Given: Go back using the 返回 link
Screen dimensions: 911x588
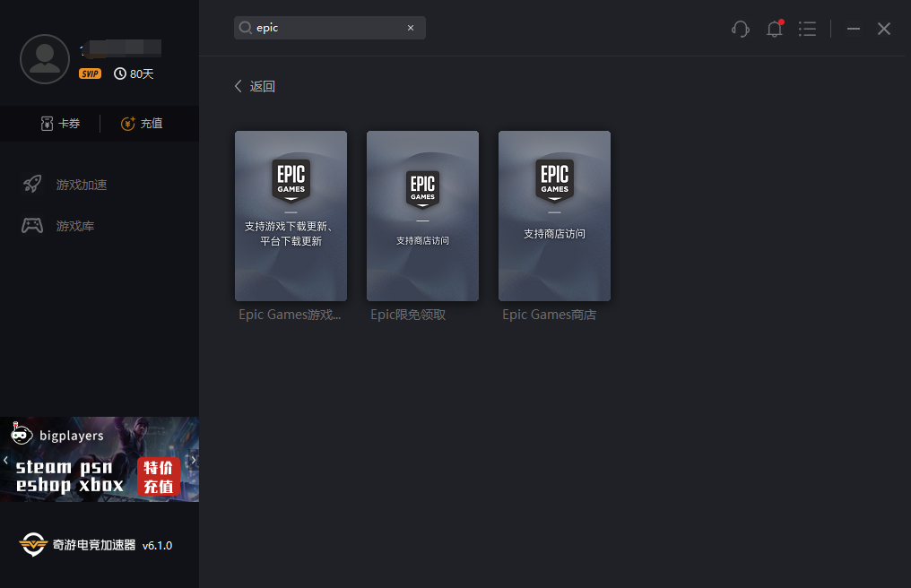Looking at the screenshot, I should [x=255, y=86].
